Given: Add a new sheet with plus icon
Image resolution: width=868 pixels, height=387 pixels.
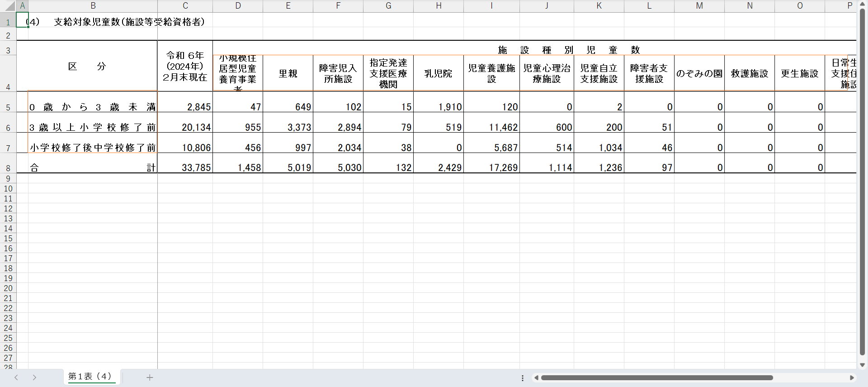Looking at the screenshot, I should (x=150, y=377).
